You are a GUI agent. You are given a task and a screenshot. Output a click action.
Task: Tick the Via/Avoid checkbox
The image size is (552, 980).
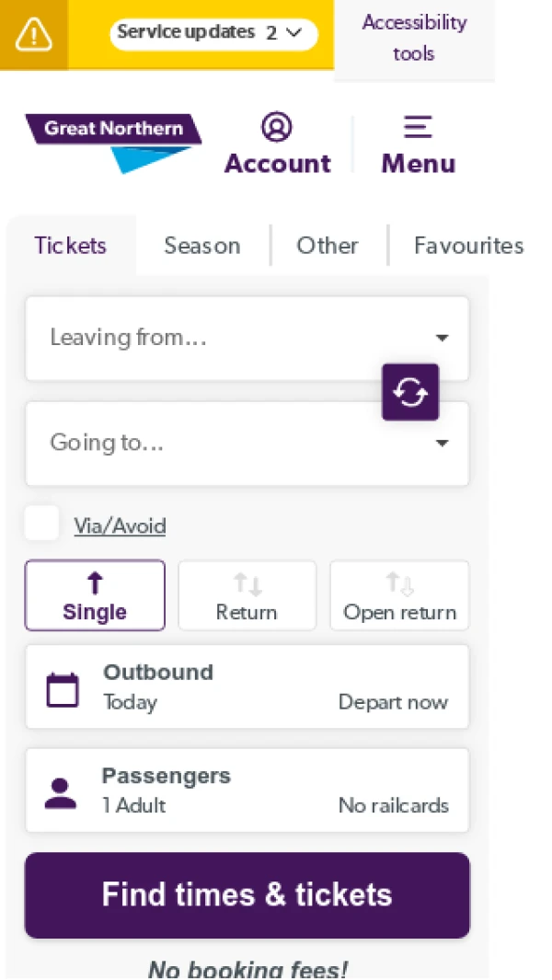pyautogui.click(x=41, y=524)
